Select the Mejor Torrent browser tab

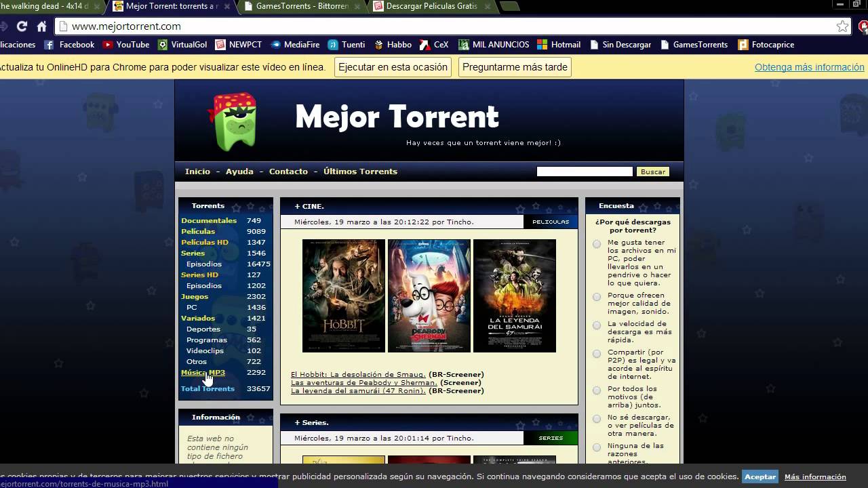[172, 7]
